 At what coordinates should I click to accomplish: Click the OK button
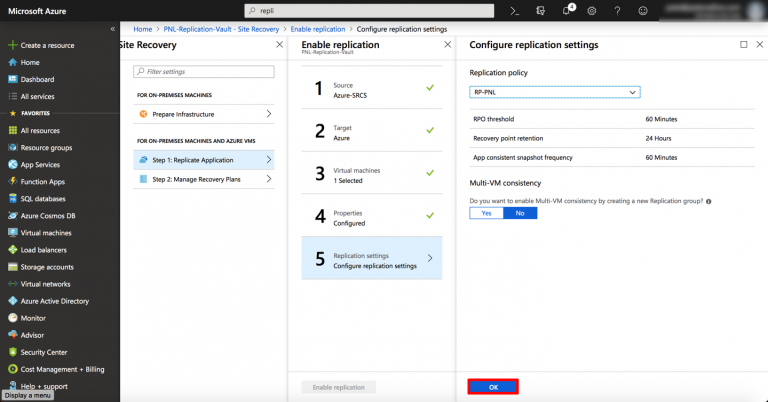point(493,387)
